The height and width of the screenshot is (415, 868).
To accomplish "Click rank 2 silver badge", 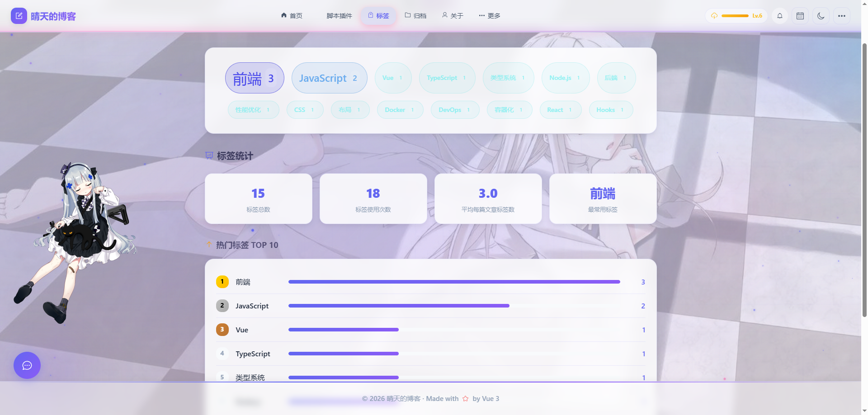I will (x=222, y=306).
